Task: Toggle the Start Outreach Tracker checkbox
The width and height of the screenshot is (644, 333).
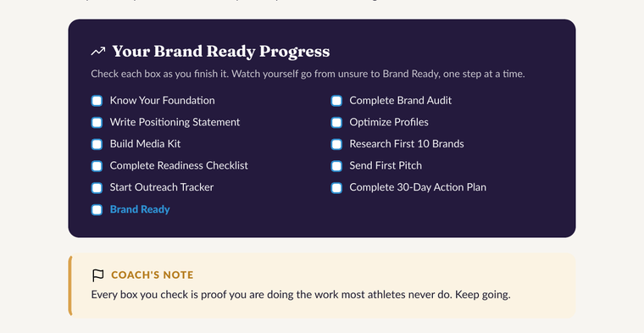Action: tap(97, 187)
